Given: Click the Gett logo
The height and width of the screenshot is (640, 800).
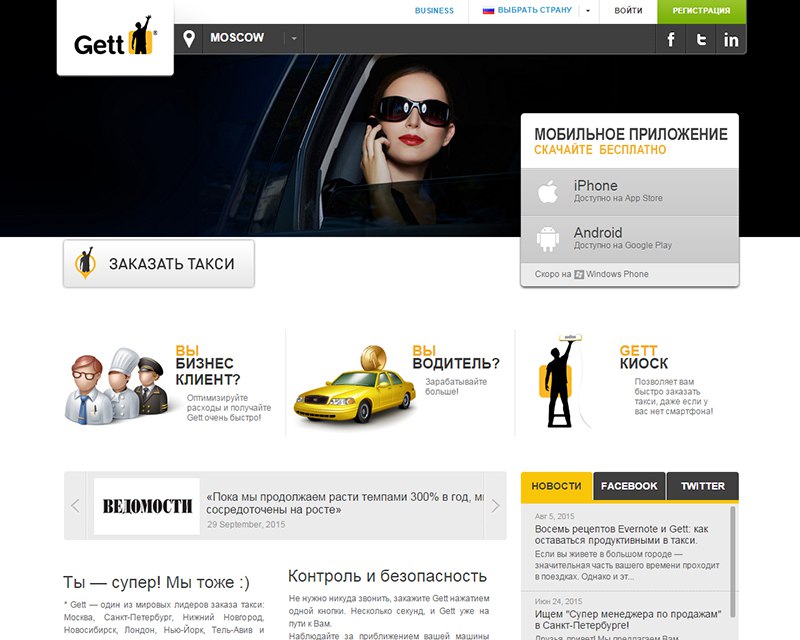Looking at the screenshot, I should click(x=115, y=37).
